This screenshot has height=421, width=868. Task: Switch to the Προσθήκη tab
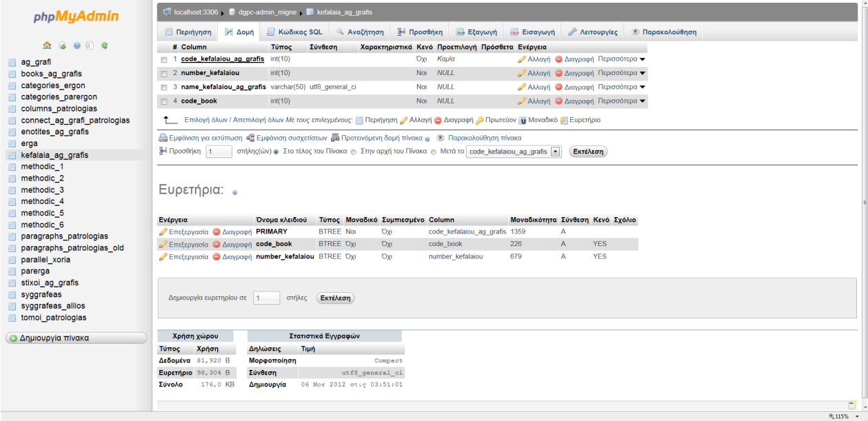click(x=420, y=32)
